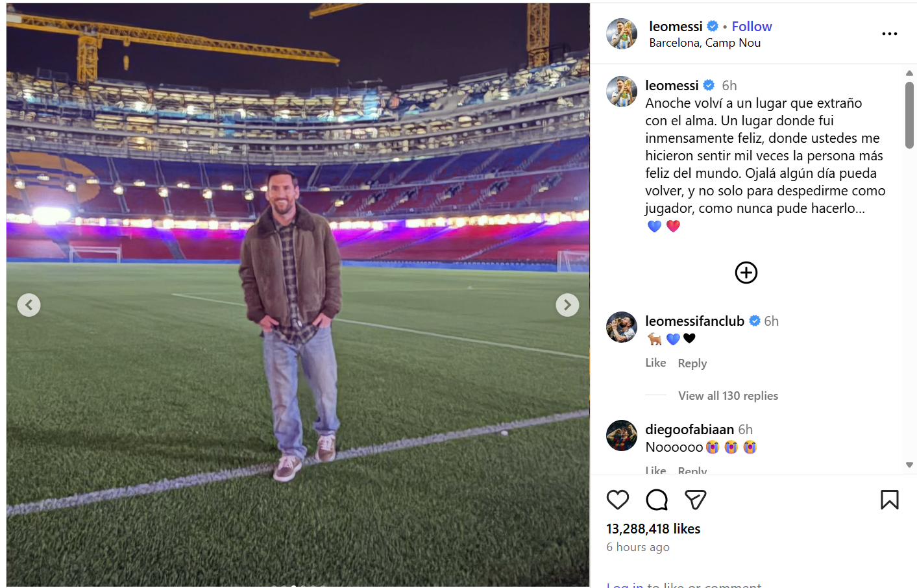Image resolution: width=917 pixels, height=588 pixels.
Task: Go to the next carousel photo
Action: pos(567,305)
